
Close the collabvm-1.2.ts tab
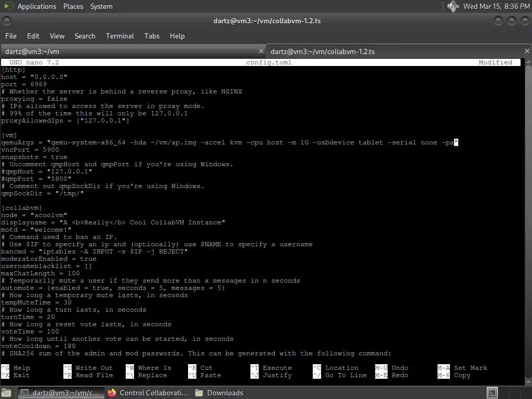[x=527, y=51]
